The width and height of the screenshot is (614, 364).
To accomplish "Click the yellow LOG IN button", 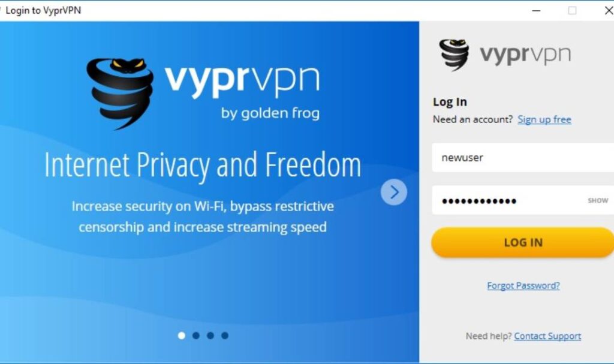I will (523, 242).
